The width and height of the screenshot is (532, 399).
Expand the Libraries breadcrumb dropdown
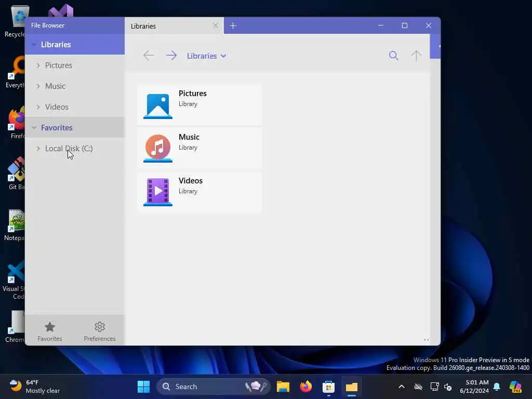pos(223,56)
